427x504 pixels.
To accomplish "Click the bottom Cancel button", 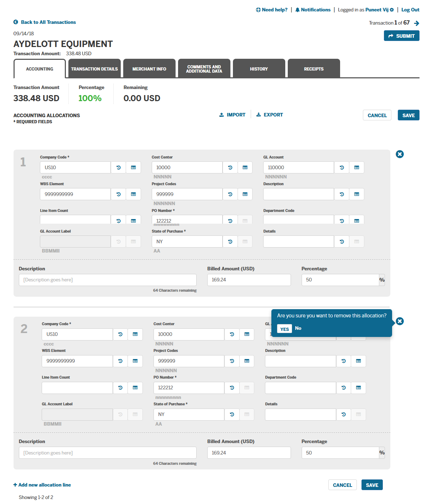I will [342, 485].
